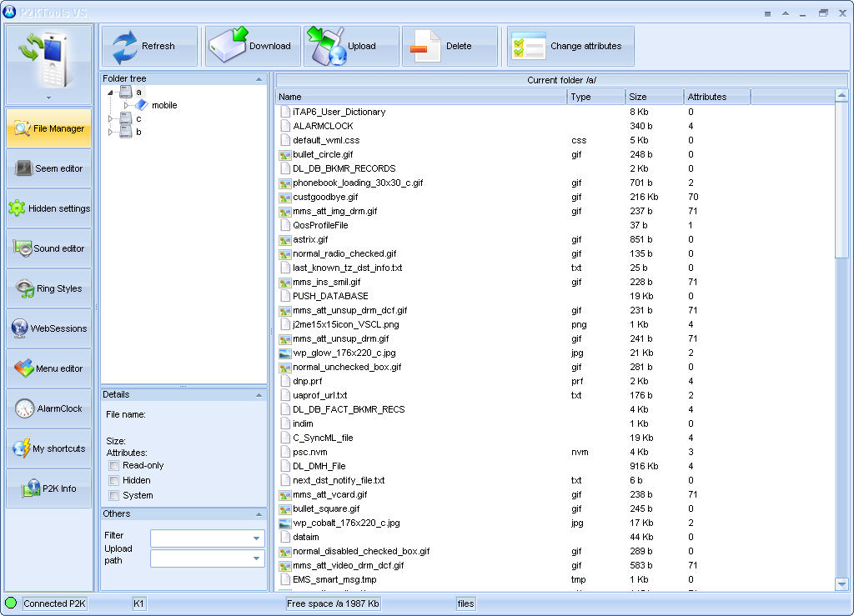Tick the Hidden attribute checkbox
The image size is (854, 616).
tap(114, 481)
